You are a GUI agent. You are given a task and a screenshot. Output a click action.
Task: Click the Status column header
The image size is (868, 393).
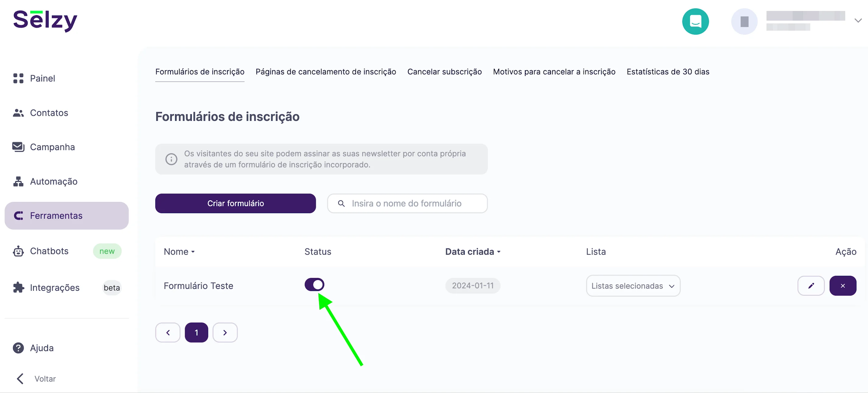click(x=318, y=251)
